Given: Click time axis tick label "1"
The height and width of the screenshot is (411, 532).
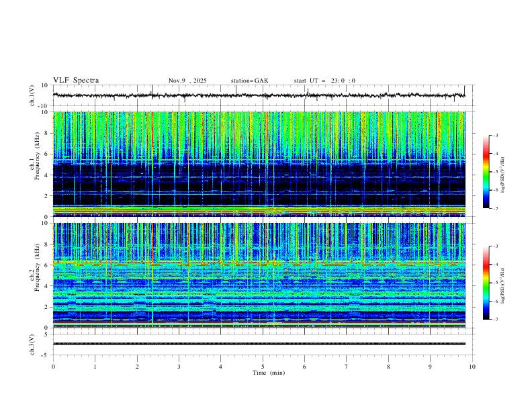Looking at the screenshot, I should pos(95,367).
